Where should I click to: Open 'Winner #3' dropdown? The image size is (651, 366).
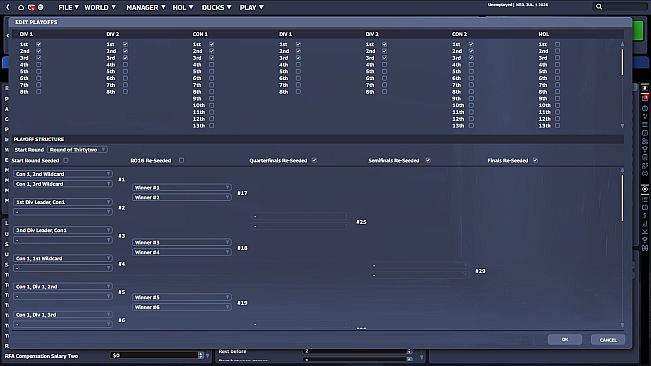(x=182, y=242)
